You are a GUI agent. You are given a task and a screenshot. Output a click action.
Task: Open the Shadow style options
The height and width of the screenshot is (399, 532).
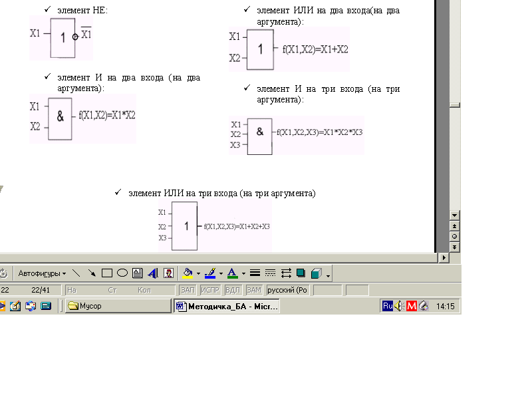pos(301,273)
